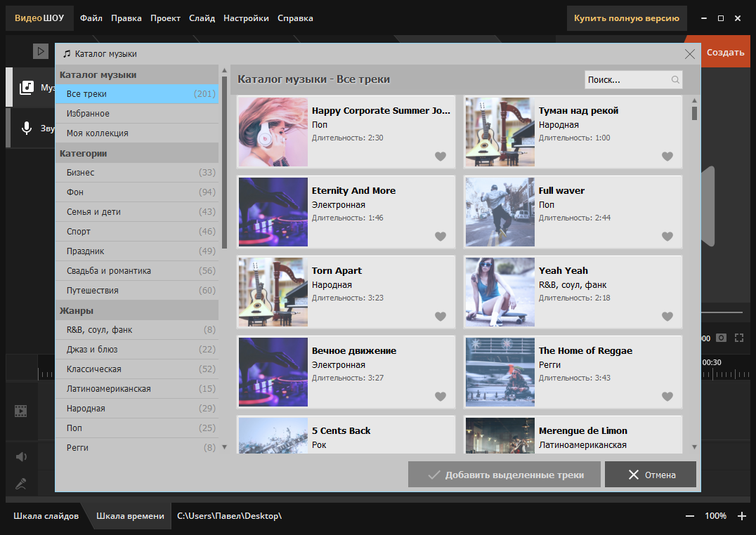Click the zoom in plus icon

(x=741, y=516)
